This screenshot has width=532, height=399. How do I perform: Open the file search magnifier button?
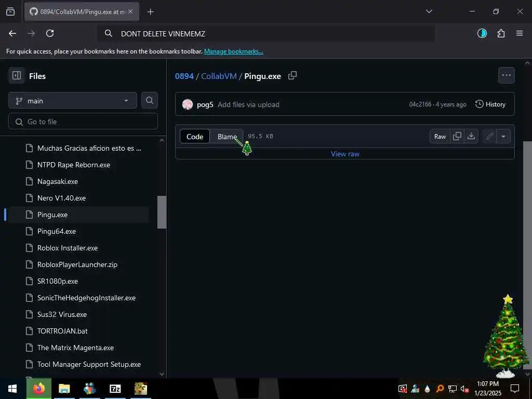(x=149, y=100)
